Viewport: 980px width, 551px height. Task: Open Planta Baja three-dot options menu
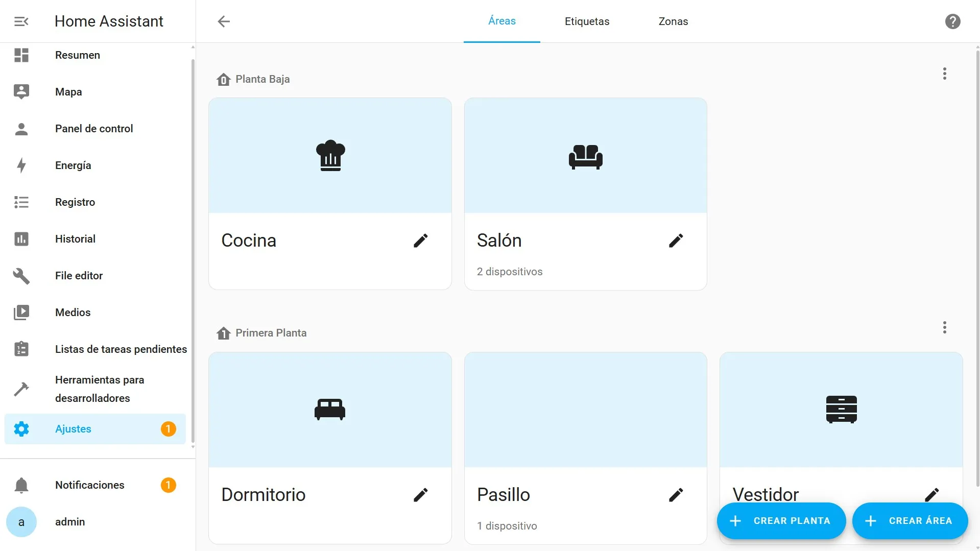944,74
